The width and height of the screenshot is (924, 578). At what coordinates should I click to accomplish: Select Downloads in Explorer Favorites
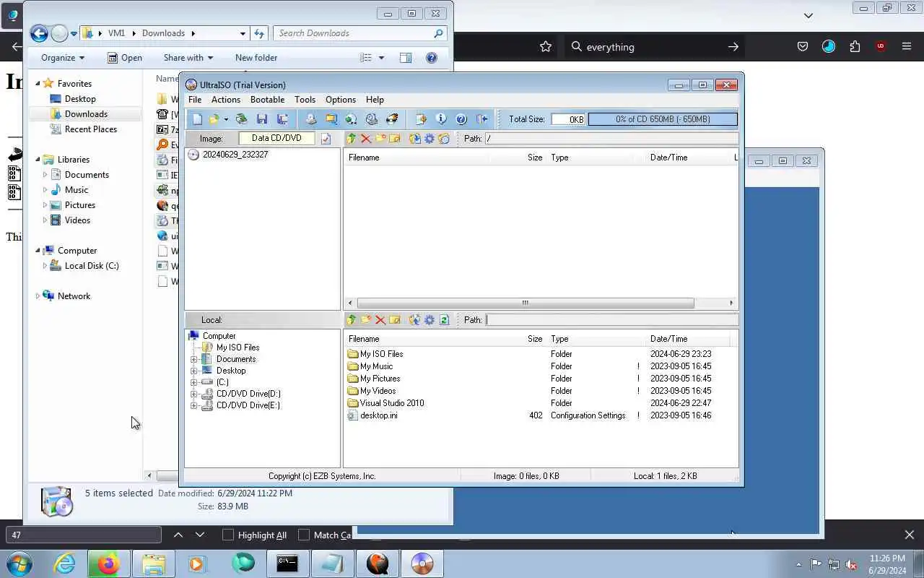(86, 114)
